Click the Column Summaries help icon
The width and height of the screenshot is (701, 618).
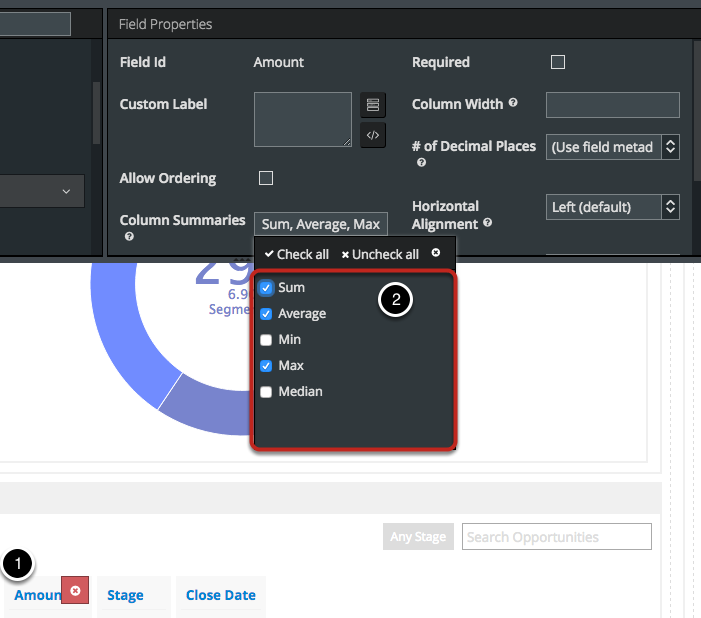(x=129, y=237)
